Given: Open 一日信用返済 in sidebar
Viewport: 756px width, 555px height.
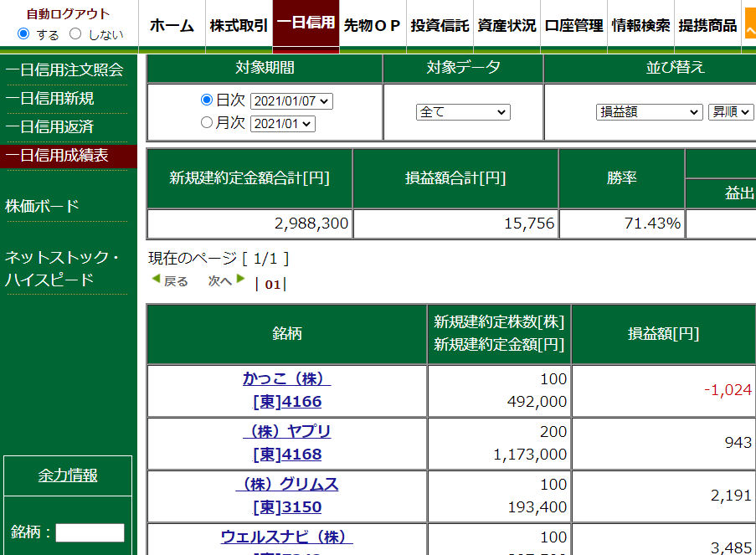Looking at the screenshot, I should [x=49, y=127].
